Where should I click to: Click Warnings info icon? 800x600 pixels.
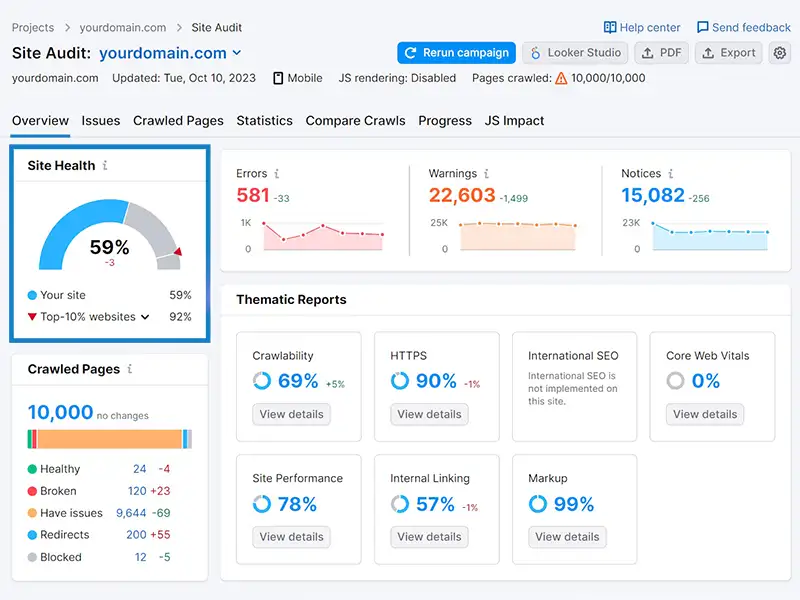click(486, 173)
